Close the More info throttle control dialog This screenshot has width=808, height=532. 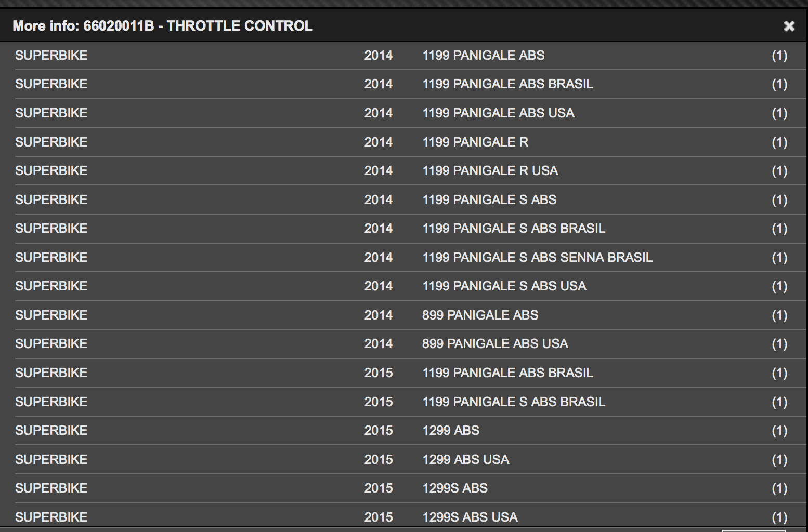[x=789, y=26]
